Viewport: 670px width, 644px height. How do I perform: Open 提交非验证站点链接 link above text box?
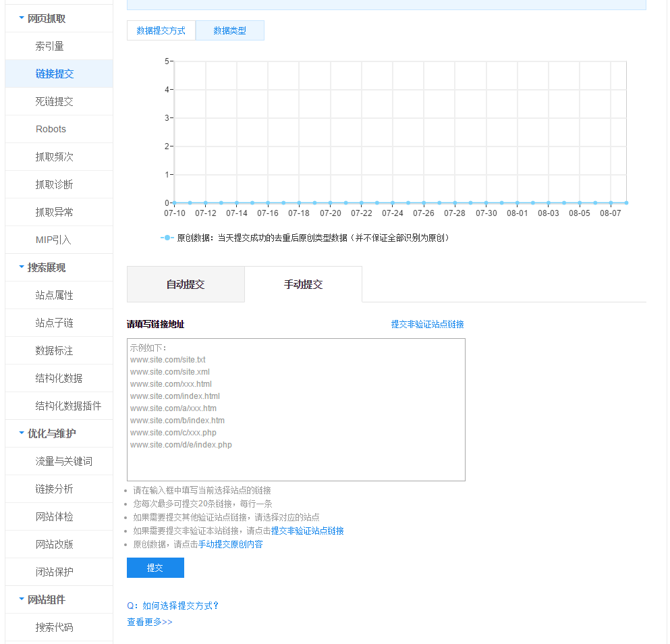427,324
